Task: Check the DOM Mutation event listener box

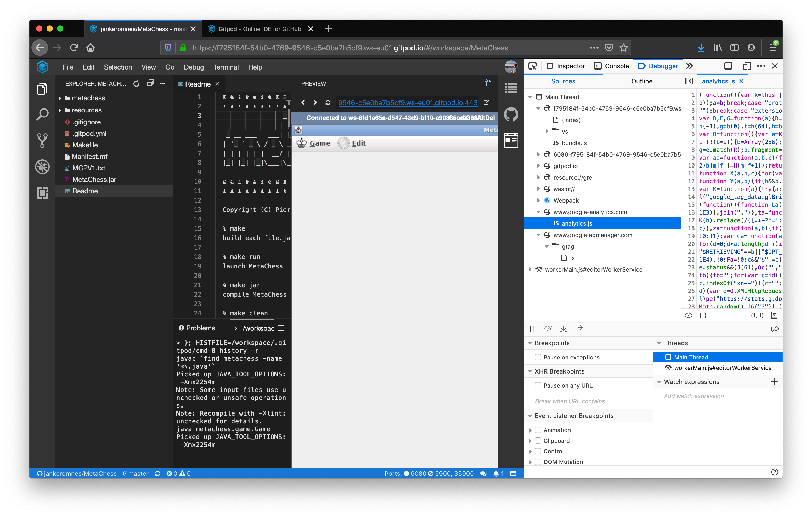Action: (x=538, y=462)
